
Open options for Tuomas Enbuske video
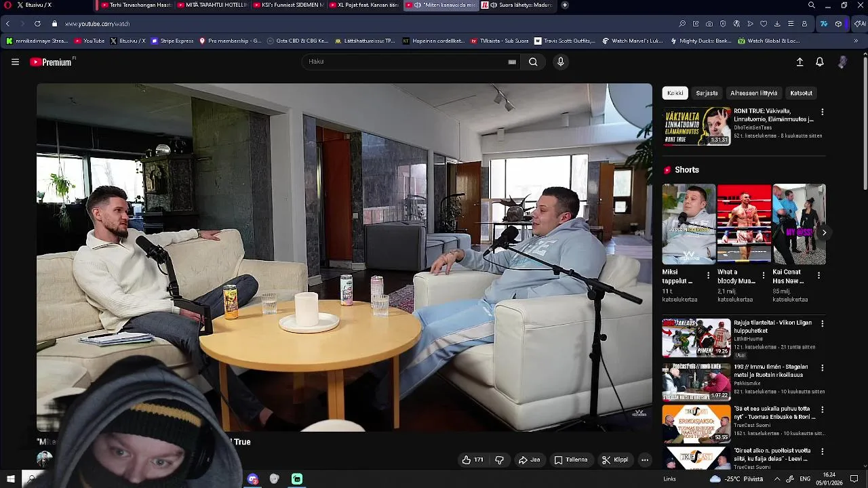823,410
